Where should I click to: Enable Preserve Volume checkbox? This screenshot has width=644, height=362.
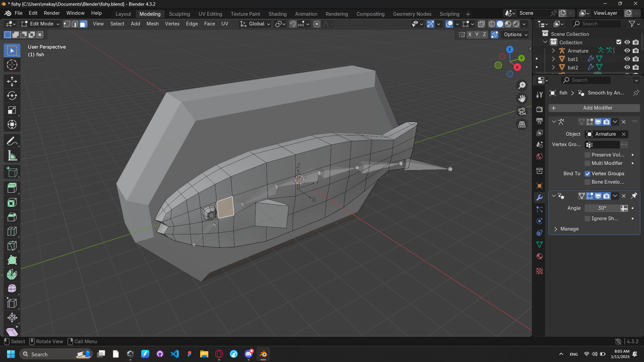click(587, 155)
